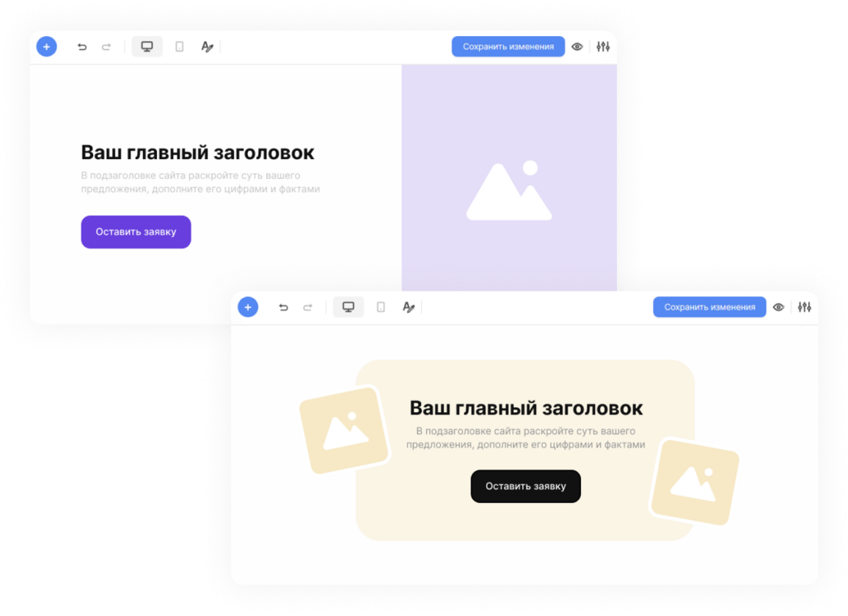Screen dimensions: 848x616
Task: Click 'Сохранить изменения' in front window
Action: click(x=709, y=307)
